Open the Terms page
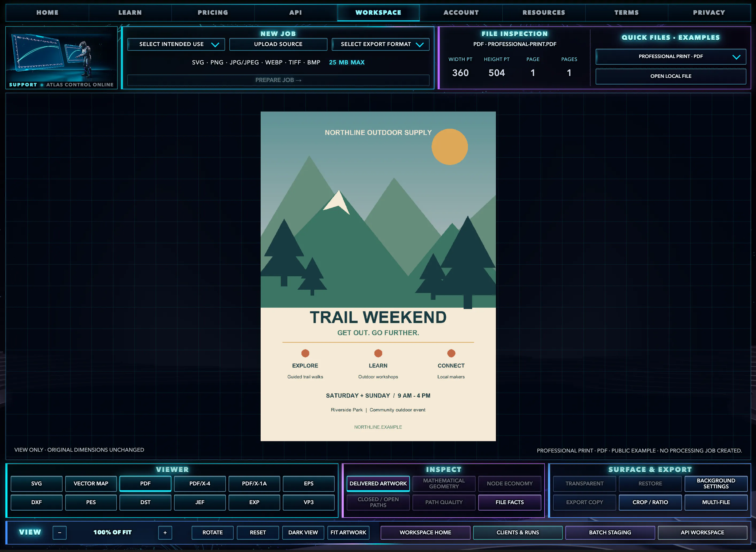 pyautogui.click(x=626, y=12)
